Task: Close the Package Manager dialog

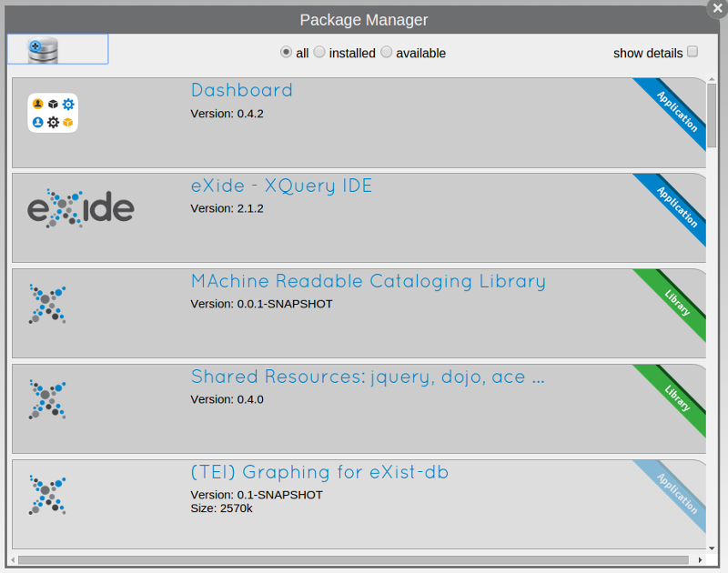Action: 717,9
